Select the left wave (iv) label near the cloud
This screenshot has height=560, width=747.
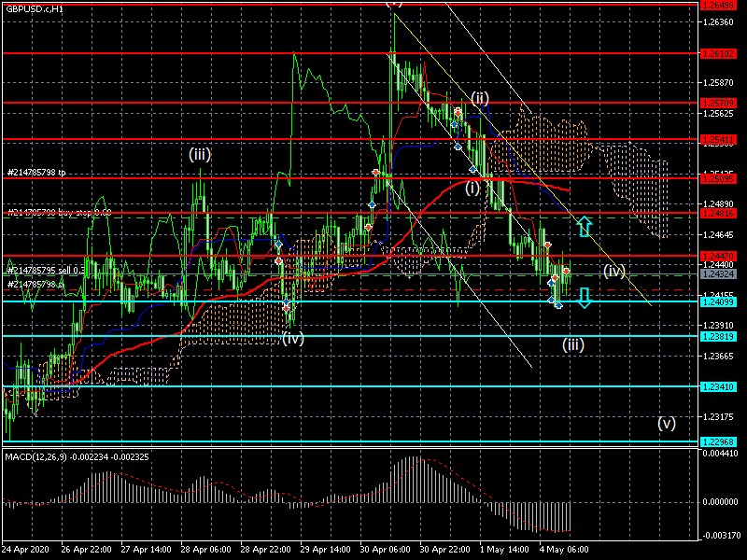[x=293, y=339]
